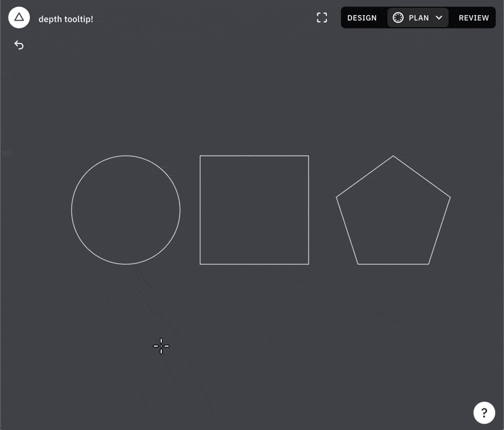Click the undo arrow icon

19,45
